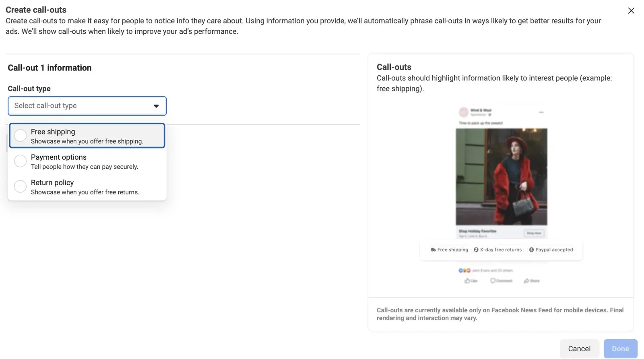The image size is (644, 359).
Task: Click the 'Call-out 1 information' heading
Action: click(x=50, y=68)
